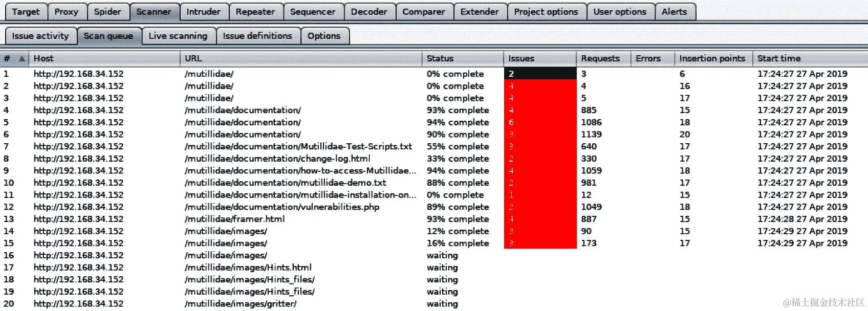Sort table by Requests column header
This screenshot has width=868, height=311.
point(603,58)
